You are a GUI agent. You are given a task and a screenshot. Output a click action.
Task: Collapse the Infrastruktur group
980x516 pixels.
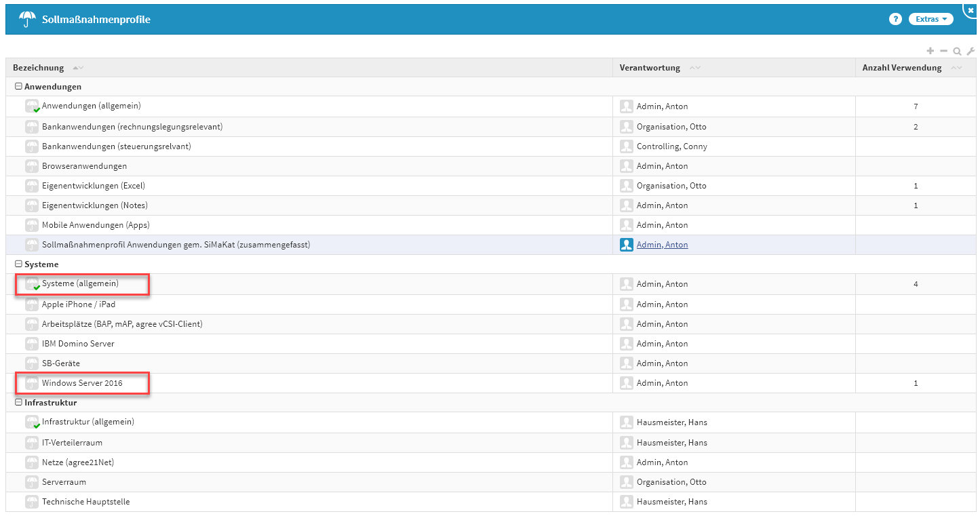click(18, 403)
